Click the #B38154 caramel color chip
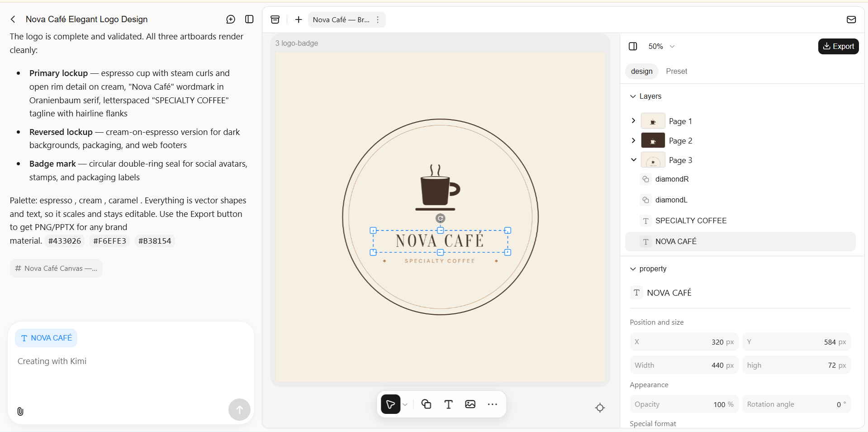The image size is (868, 432). [x=155, y=241]
